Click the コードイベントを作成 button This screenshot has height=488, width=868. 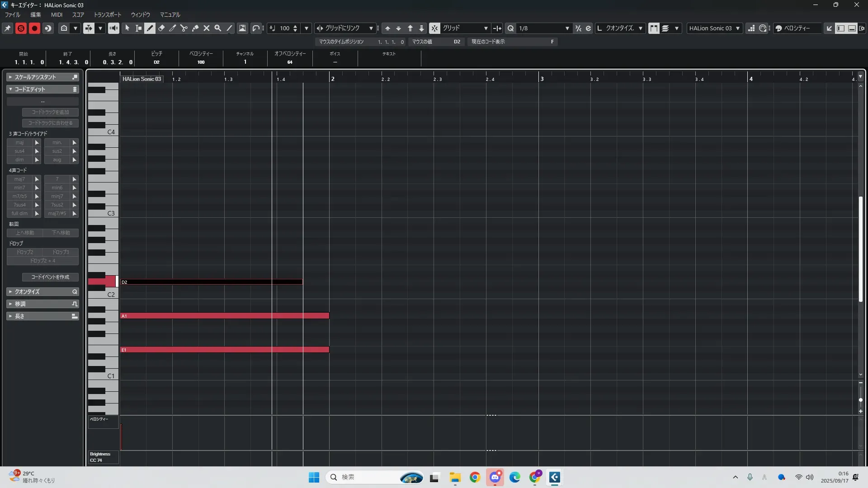pos(50,277)
